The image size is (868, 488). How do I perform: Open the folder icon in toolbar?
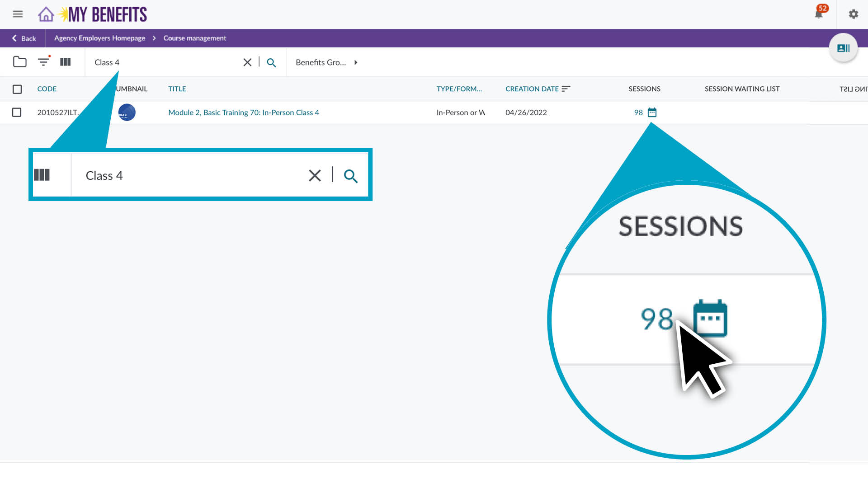tap(19, 62)
